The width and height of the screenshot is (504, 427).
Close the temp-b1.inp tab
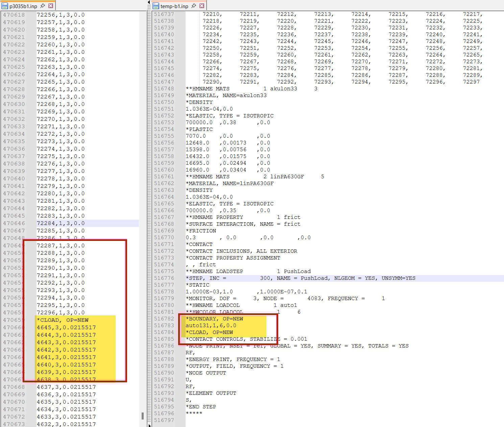pyautogui.click(x=202, y=6)
